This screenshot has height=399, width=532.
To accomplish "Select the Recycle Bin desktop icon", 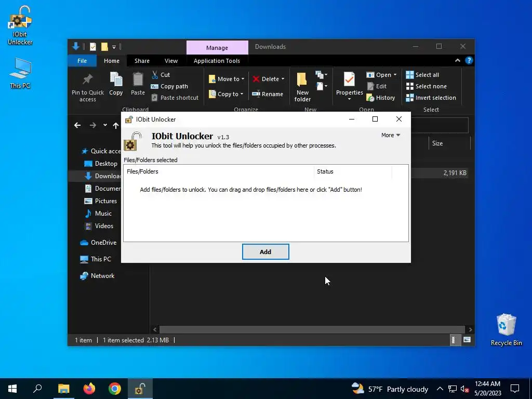I will [x=506, y=330].
